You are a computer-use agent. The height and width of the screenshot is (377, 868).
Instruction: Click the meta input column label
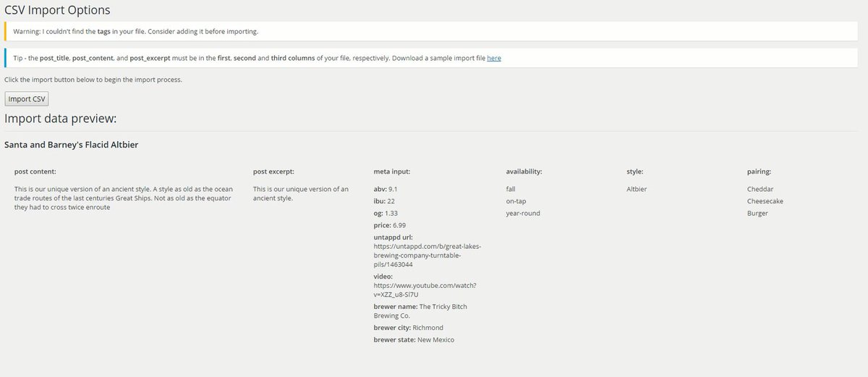pos(392,171)
